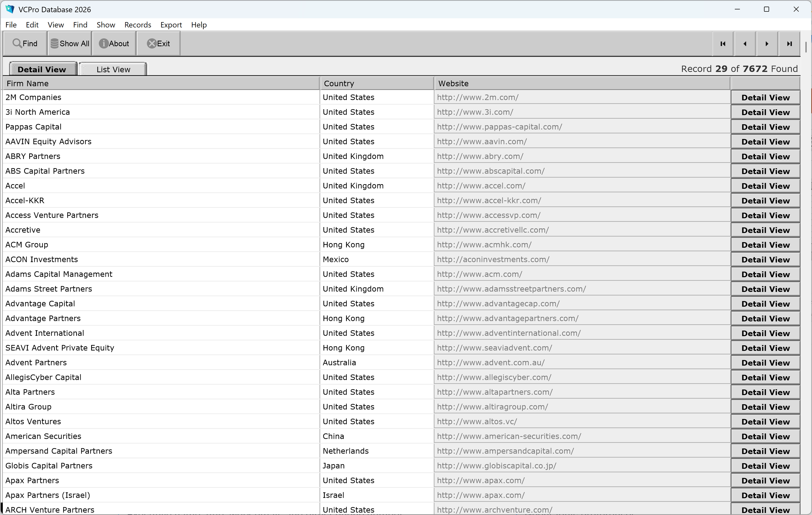Open the http://www.aavin.com/ website link
Viewport: 812px width, 515px height.
coord(482,142)
